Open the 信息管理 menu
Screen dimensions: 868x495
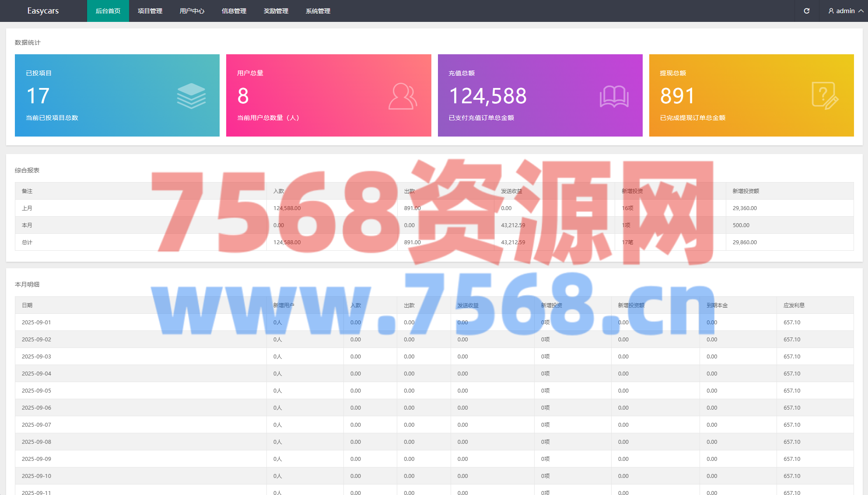coord(234,11)
